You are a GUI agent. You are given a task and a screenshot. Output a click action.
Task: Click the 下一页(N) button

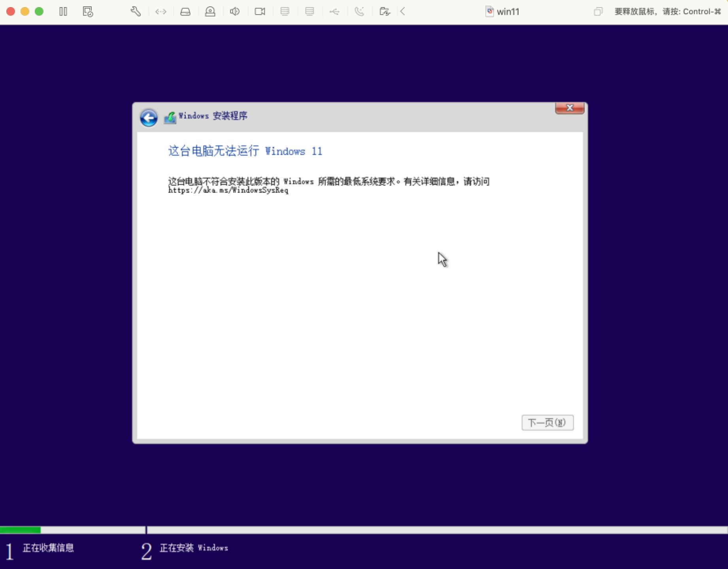pyautogui.click(x=547, y=422)
